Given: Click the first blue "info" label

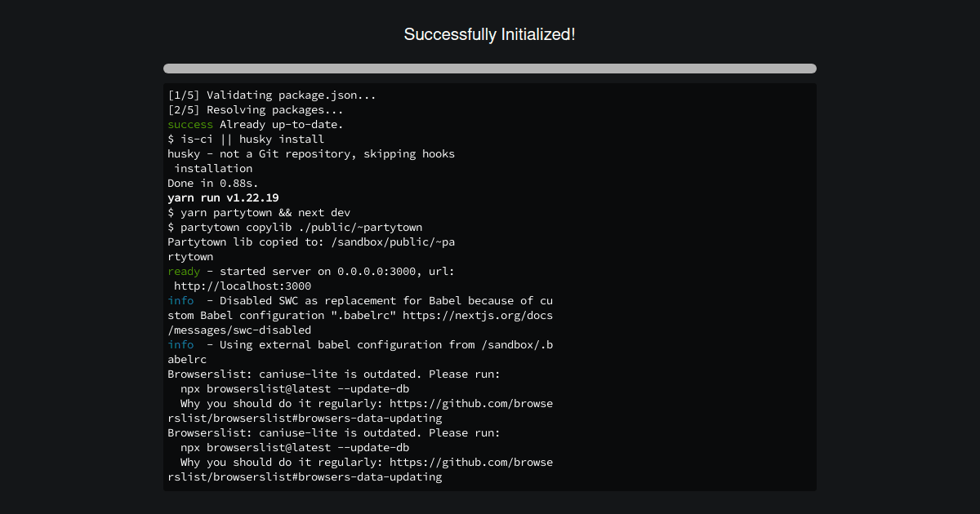Looking at the screenshot, I should (180, 301).
